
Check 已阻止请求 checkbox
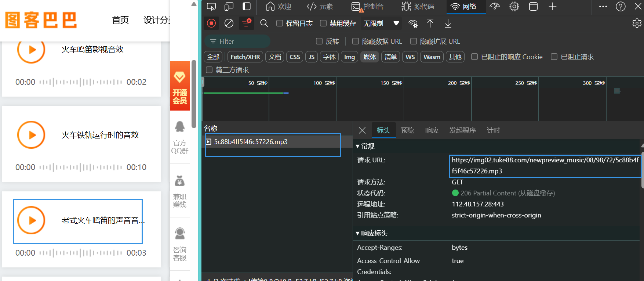point(554,57)
